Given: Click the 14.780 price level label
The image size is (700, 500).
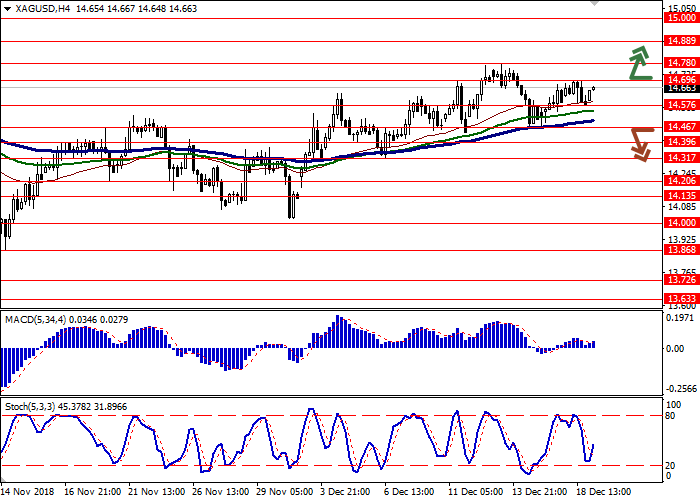Looking at the screenshot, I should click(681, 62).
